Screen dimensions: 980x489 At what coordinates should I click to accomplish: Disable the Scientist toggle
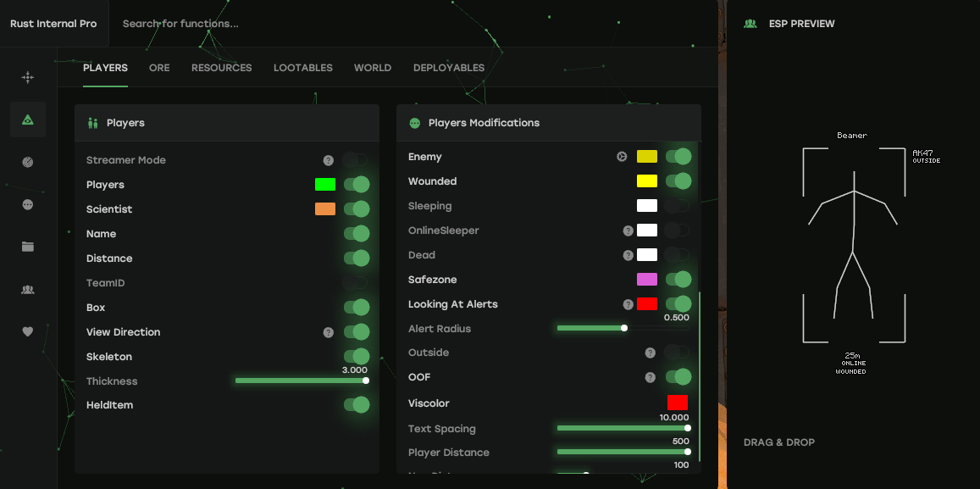click(x=357, y=208)
